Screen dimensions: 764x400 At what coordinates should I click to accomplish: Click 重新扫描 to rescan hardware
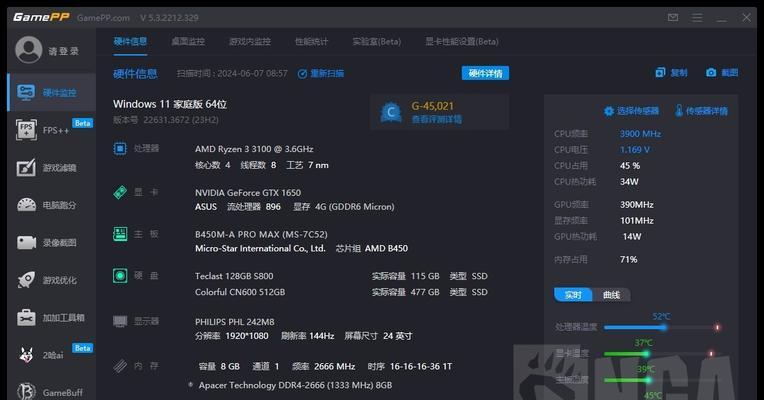tap(321, 74)
